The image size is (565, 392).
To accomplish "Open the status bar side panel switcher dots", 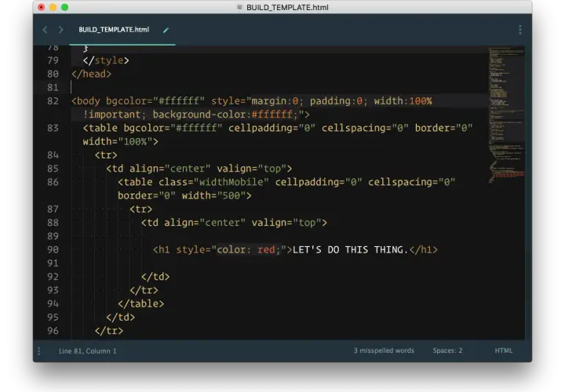I will [39, 351].
